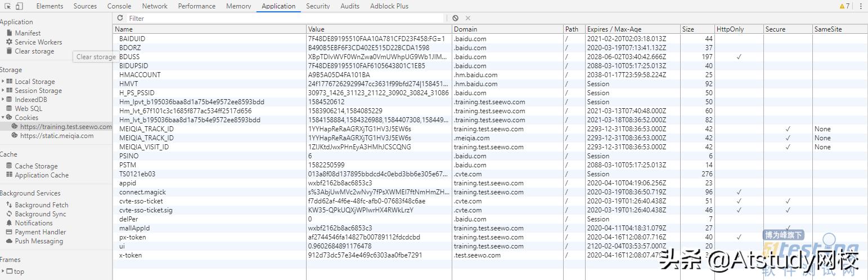Viewport: 868px width, 280px height.
Task: Open Background Fetch service
Action: 42,205
